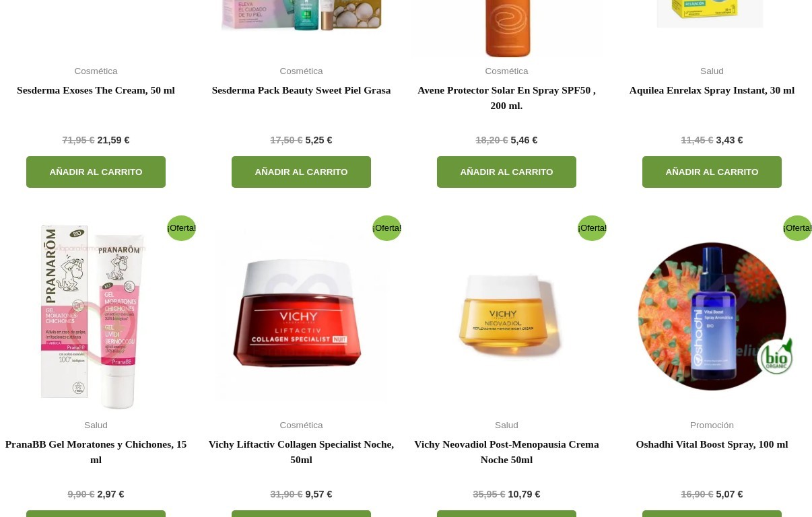The width and height of the screenshot is (812, 517).
Task: Add Avene Protector Solar Spray to cart
Action: [x=506, y=172]
